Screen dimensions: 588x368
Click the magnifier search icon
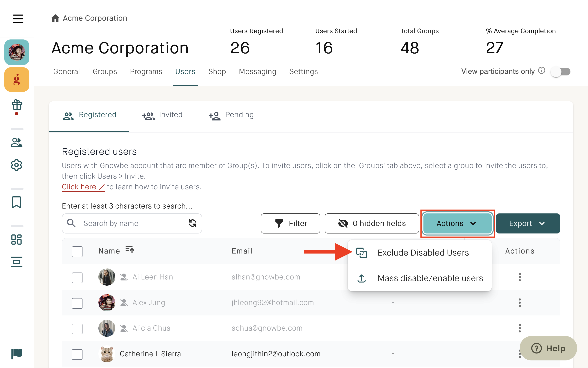click(x=71, y=223)
